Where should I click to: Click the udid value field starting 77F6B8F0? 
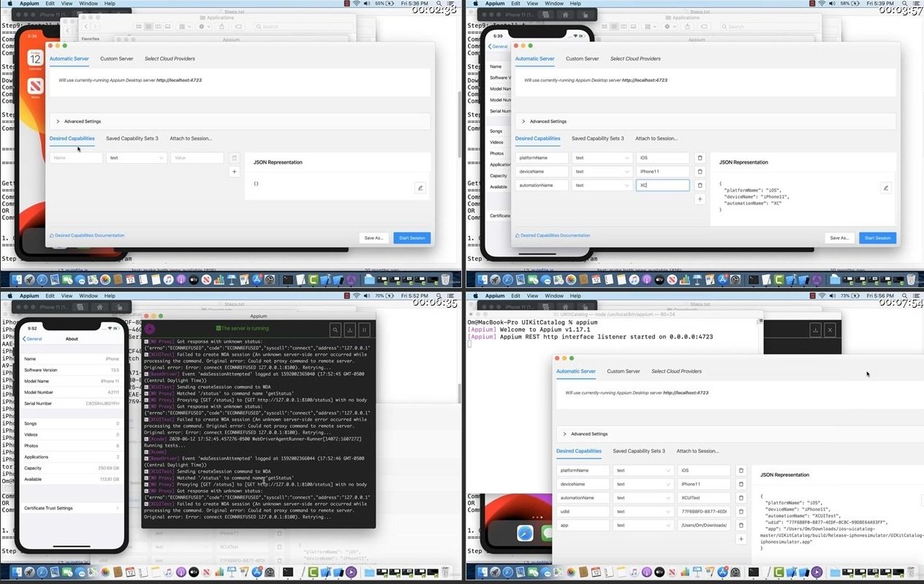(704, 512)
